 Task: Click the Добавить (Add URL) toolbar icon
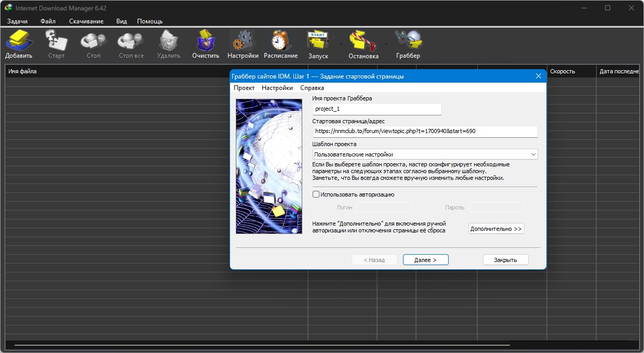pos(19,41)
